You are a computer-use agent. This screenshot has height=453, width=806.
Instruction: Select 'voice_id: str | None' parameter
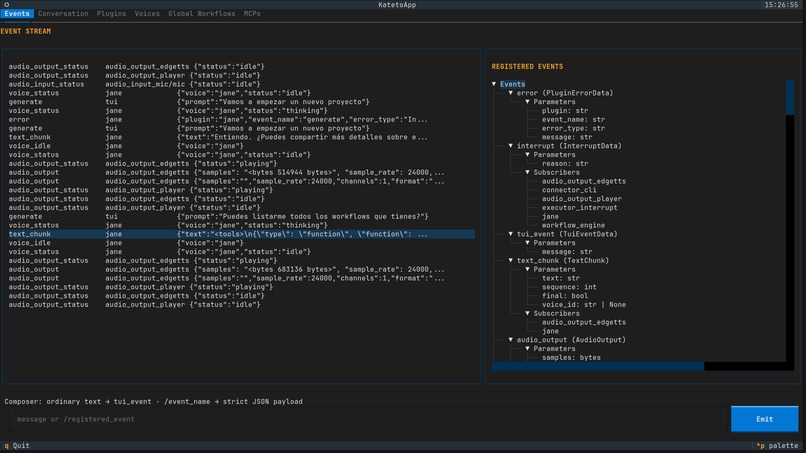[x=583, y=304]
